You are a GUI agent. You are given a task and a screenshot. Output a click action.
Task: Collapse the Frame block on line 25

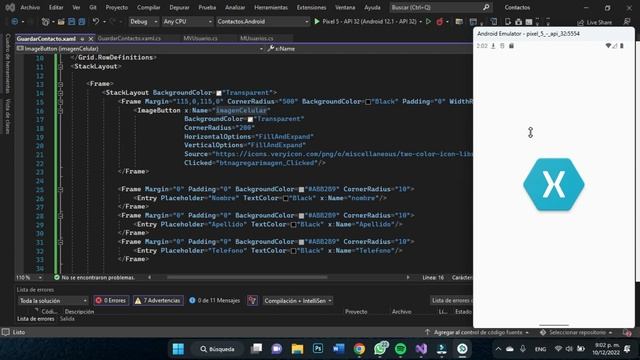pyautogui.click(x=60, y=189)
